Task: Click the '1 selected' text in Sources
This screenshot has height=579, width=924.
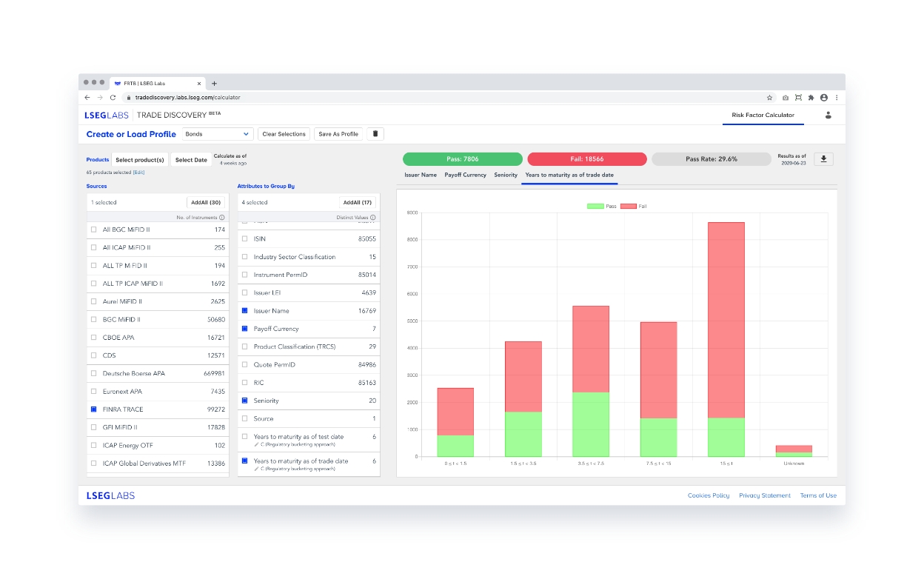Action: point(104,202)
